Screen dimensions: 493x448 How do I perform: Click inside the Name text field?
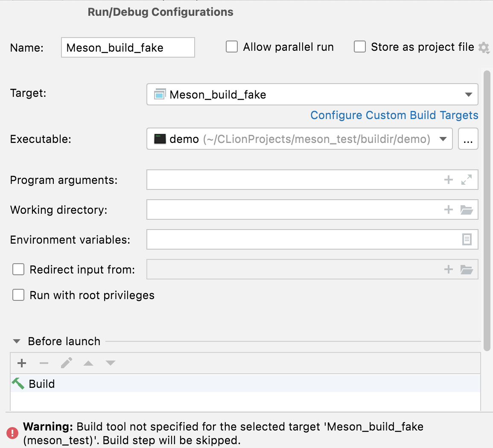(x=127, y=47)
